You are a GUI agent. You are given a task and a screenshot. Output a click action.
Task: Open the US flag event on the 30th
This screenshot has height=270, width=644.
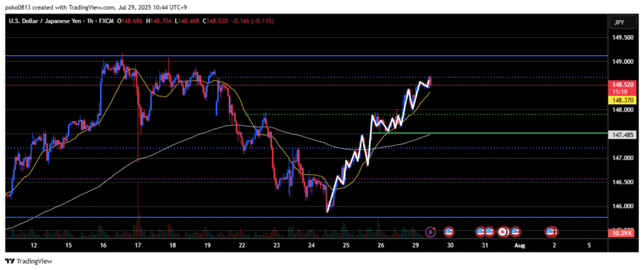coord(449,232)
